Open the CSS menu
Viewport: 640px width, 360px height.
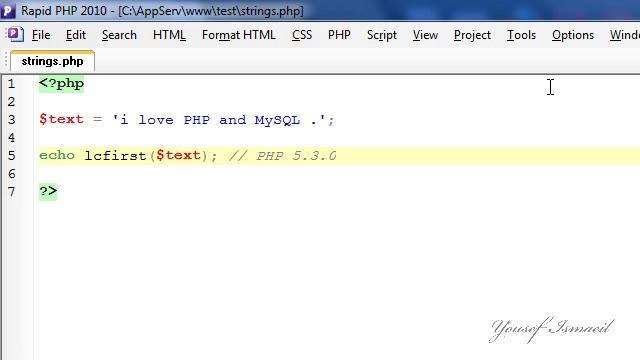(302, 35)
